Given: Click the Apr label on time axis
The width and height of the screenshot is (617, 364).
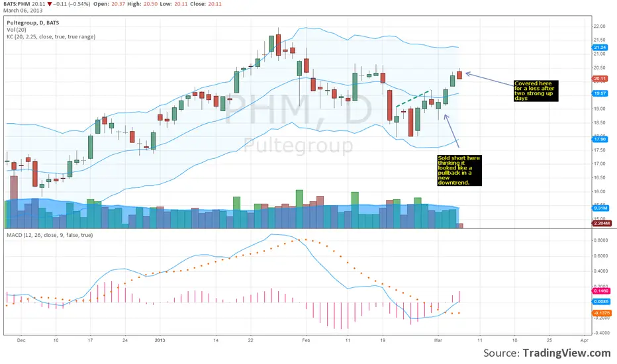Looking at the screenshot, I should tap(585, 340).
